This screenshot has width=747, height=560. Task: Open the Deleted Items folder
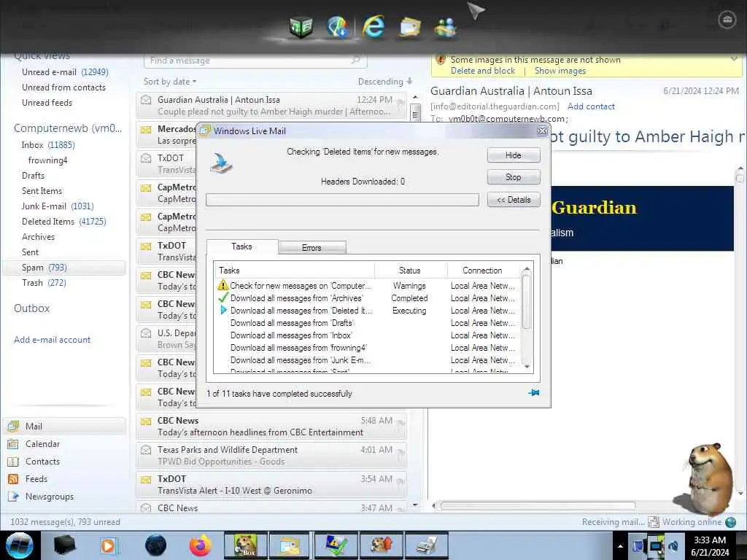click(x=64, y=222)
